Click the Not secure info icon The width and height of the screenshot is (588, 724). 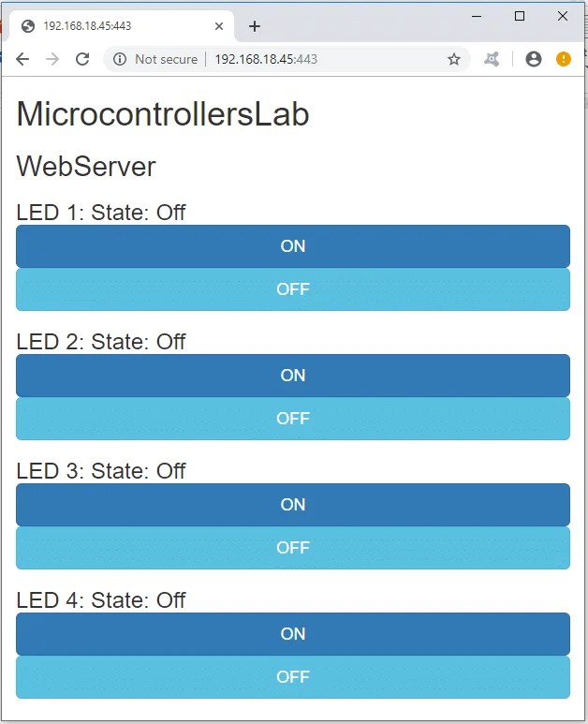[120, 59]
